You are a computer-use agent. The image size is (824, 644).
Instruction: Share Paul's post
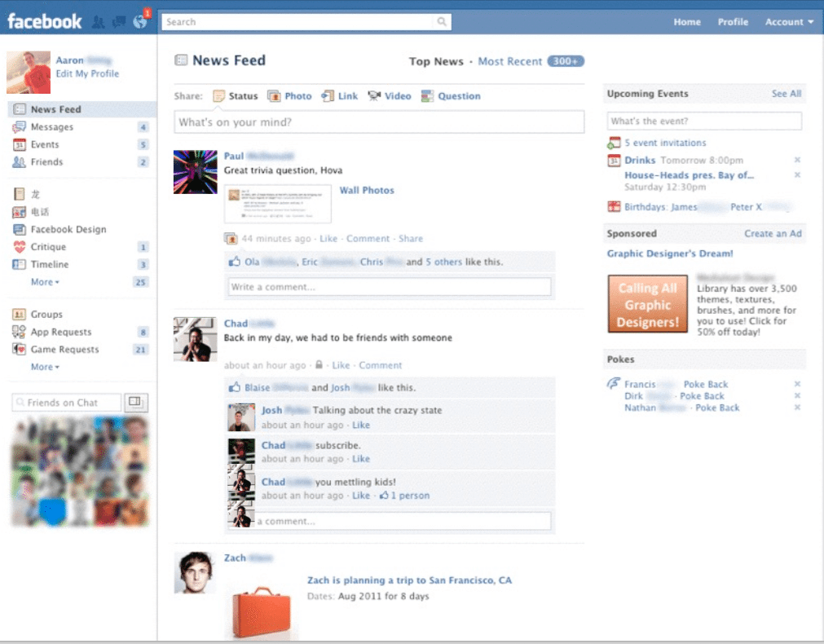411,239
